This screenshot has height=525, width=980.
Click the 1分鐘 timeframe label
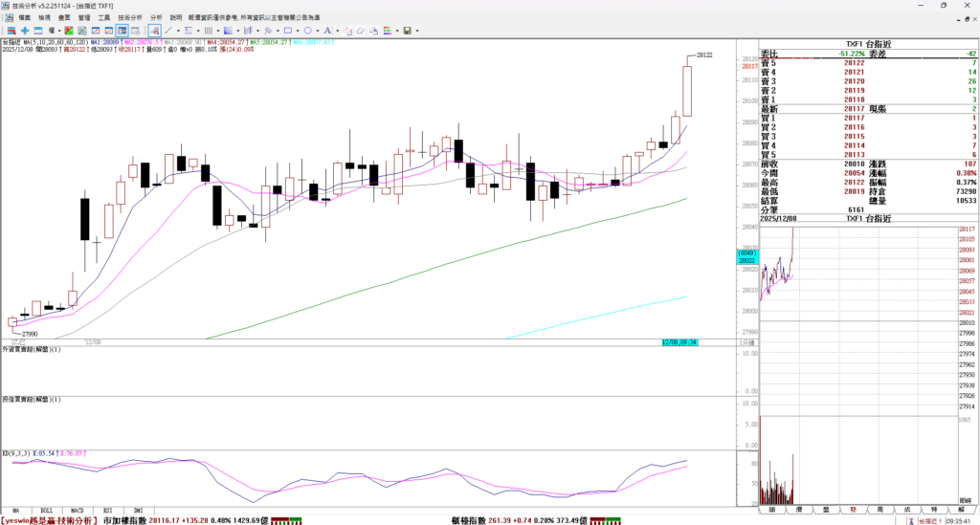[x=746, y=342]
